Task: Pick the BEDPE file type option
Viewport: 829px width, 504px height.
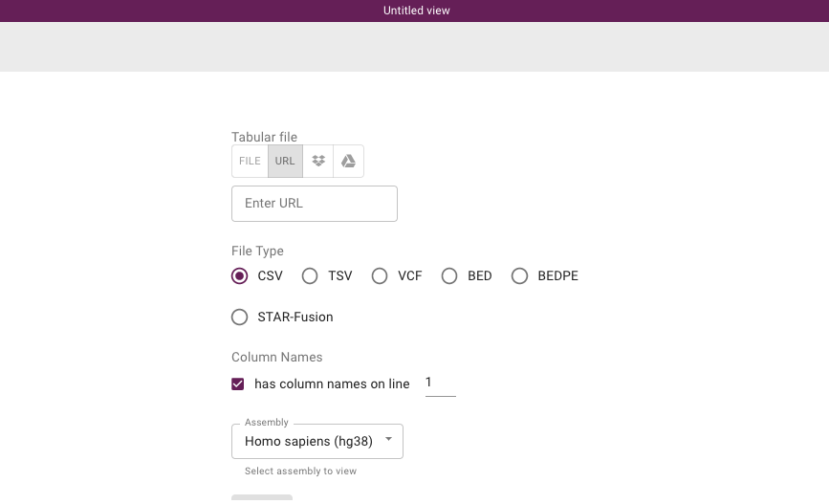Action: [x=520, y=276]
